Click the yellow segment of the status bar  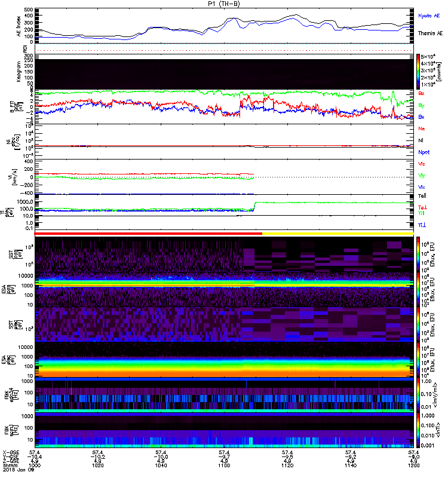337,234
